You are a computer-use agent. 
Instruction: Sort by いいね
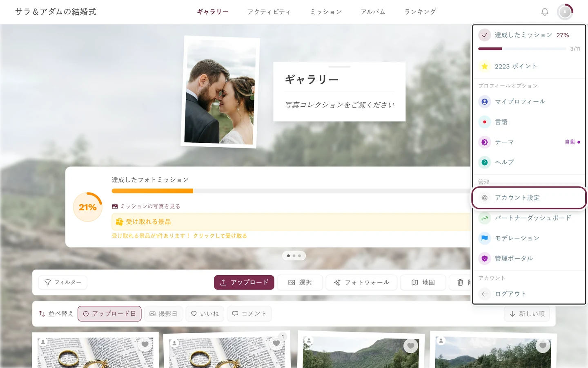point(205,314)
